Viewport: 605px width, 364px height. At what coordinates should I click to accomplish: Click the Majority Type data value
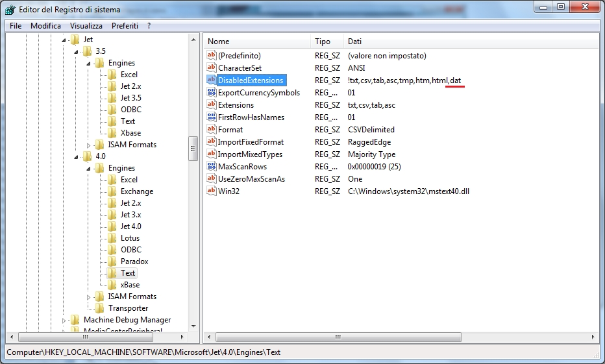[371, 154]
